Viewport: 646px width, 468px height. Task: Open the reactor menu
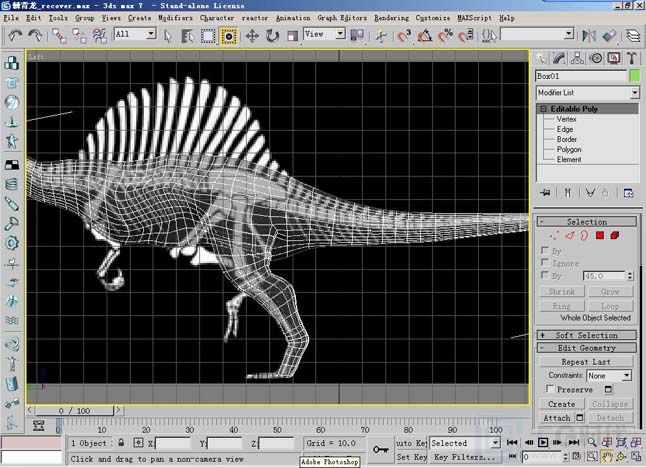[255, 18]
